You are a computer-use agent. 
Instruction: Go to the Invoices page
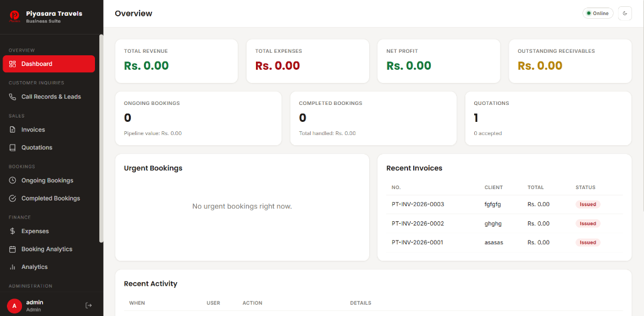[x=49, y=129]
